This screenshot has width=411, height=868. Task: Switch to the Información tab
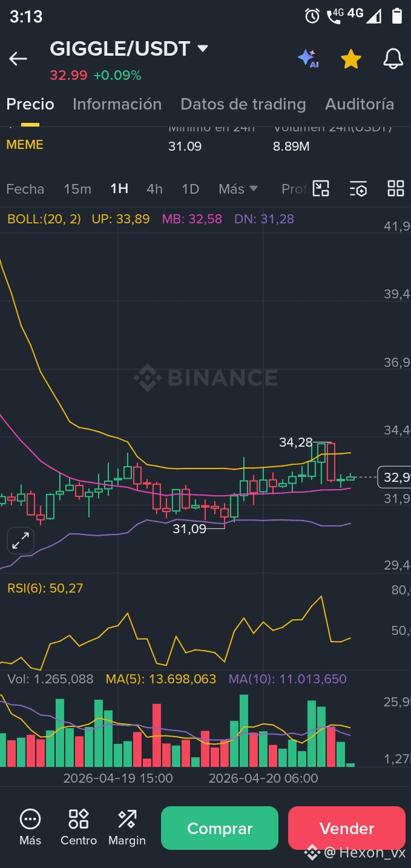tap(117, 104)
